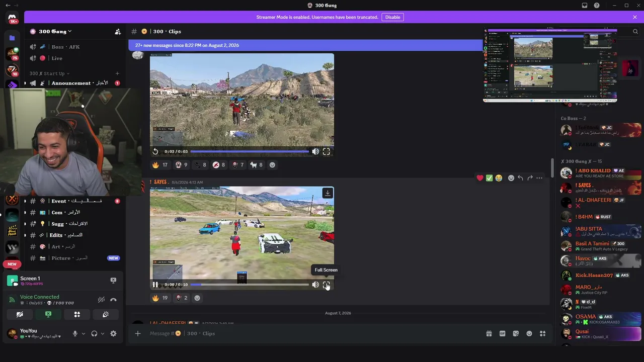Image resolution: width=644 pixels, height=362 pixels.
Task: Open soundboard in voice panel
Action: coord(106,315)
